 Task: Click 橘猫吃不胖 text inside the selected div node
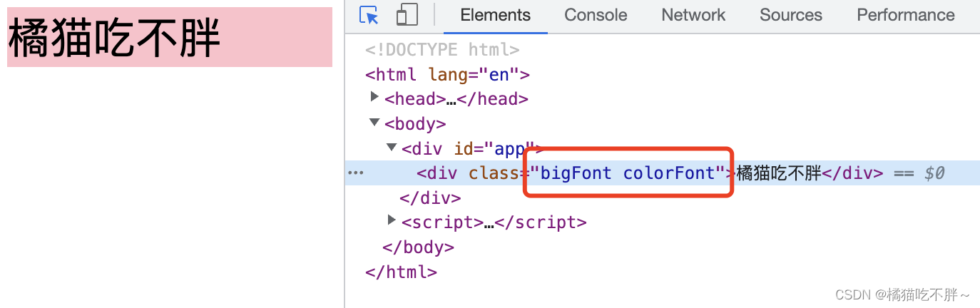[x=779, y=173]
